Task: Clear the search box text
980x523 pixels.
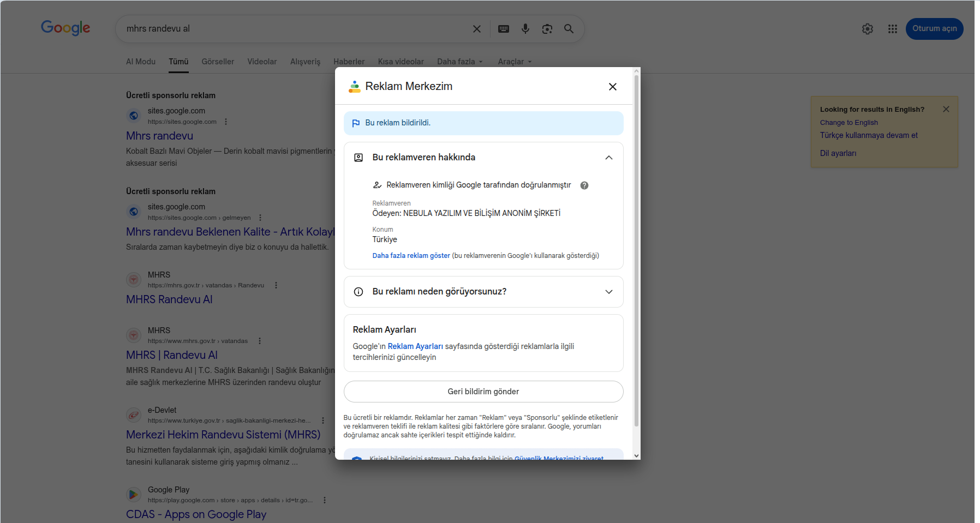Action: 477,29
